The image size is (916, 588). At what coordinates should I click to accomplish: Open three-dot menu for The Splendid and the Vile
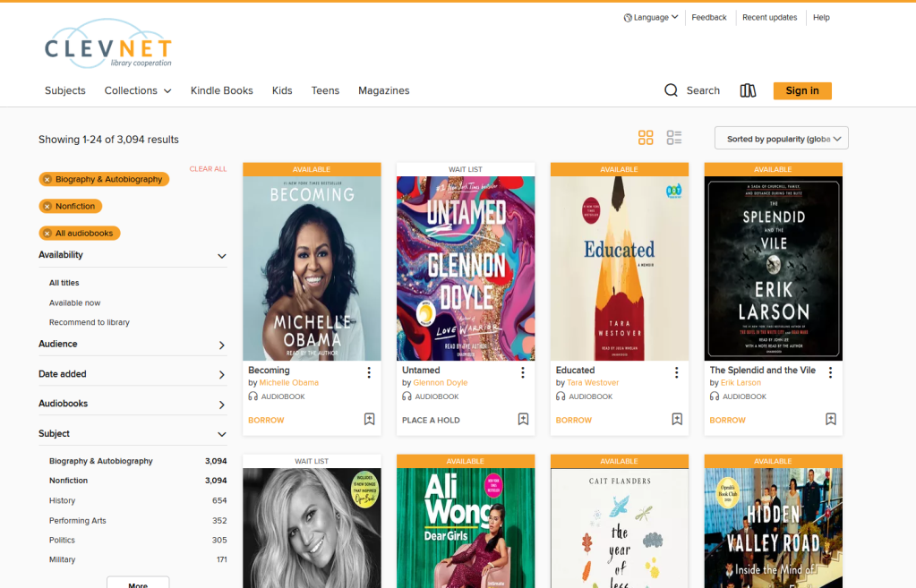click(x=830, y=372)
